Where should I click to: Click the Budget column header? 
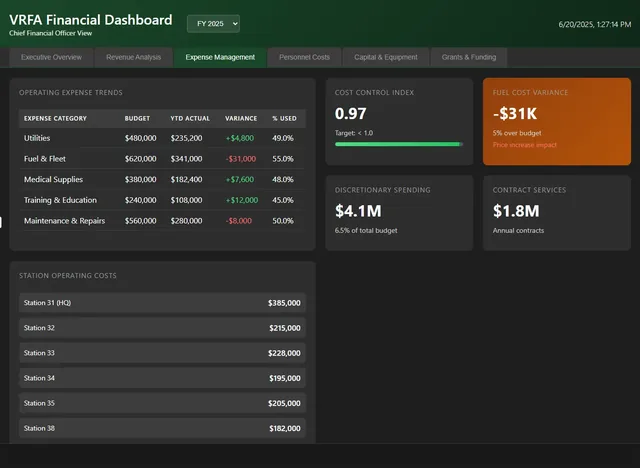pos(137,118)
